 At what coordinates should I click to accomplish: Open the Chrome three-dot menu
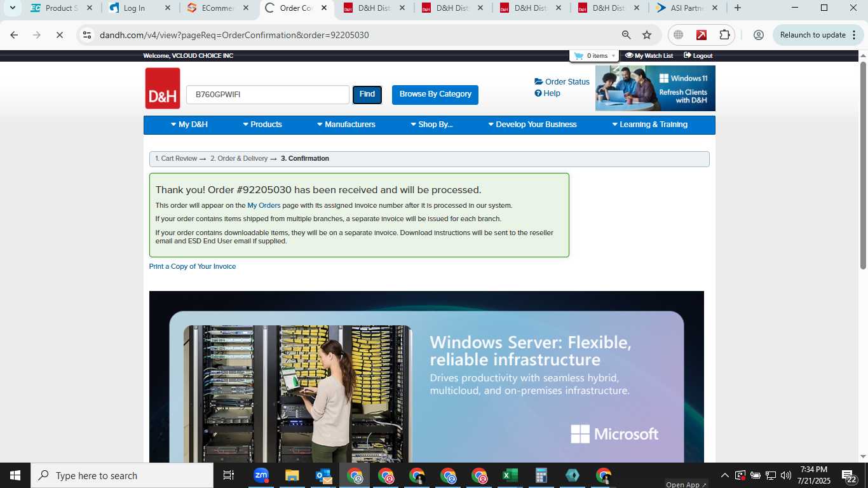(853, 35)
